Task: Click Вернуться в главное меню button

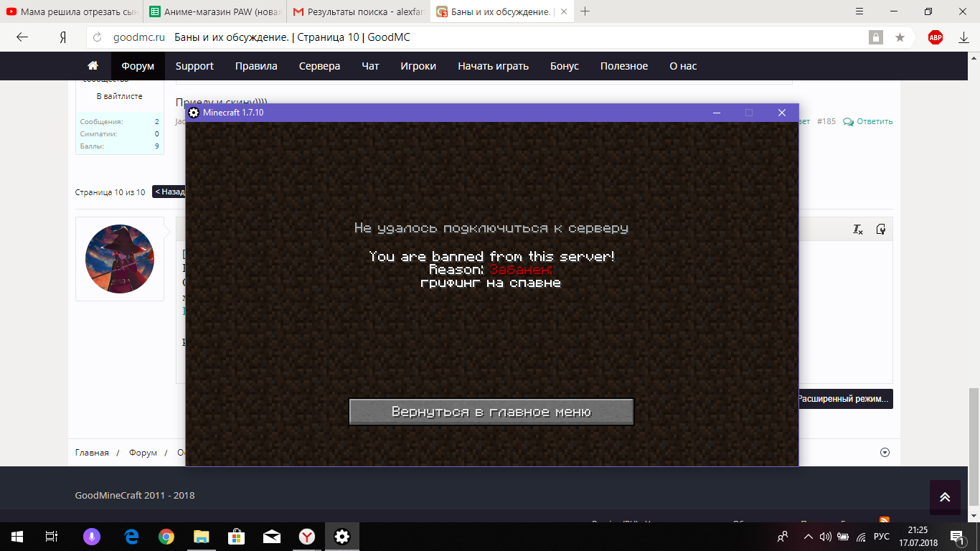Action: tap(491, 412)
